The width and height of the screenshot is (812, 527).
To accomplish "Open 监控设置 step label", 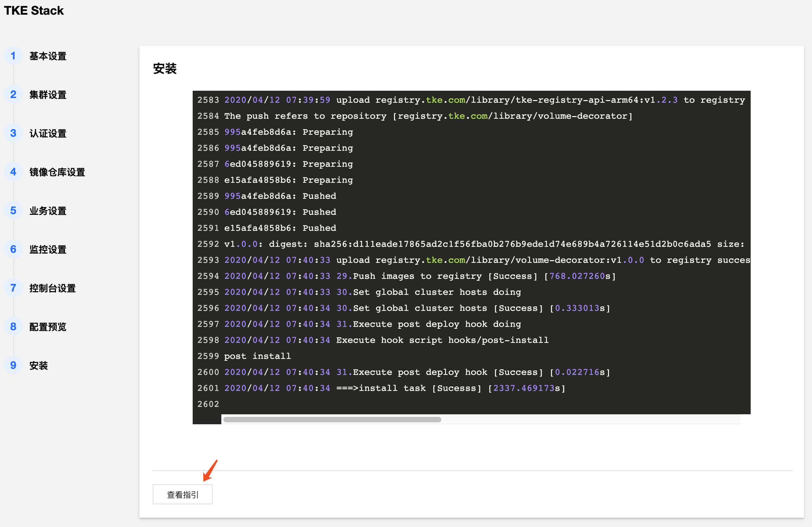I will click(x=48, y=249).
